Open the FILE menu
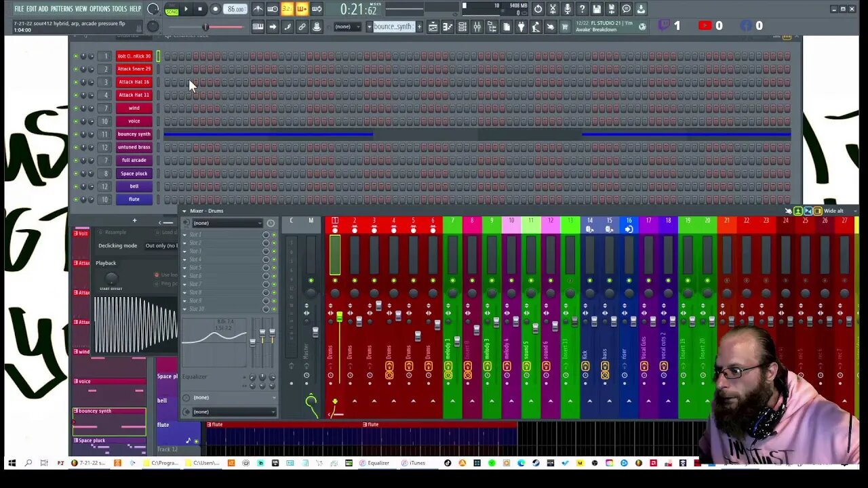This screenshot has height=488, width=868. [19, 9]
